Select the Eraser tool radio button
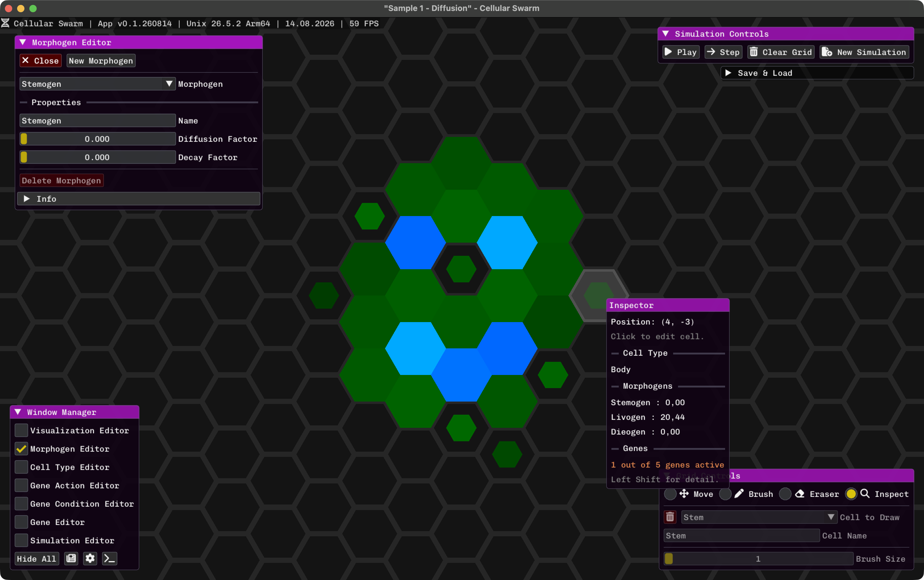 pyautogui.click(x=785, y=494)
